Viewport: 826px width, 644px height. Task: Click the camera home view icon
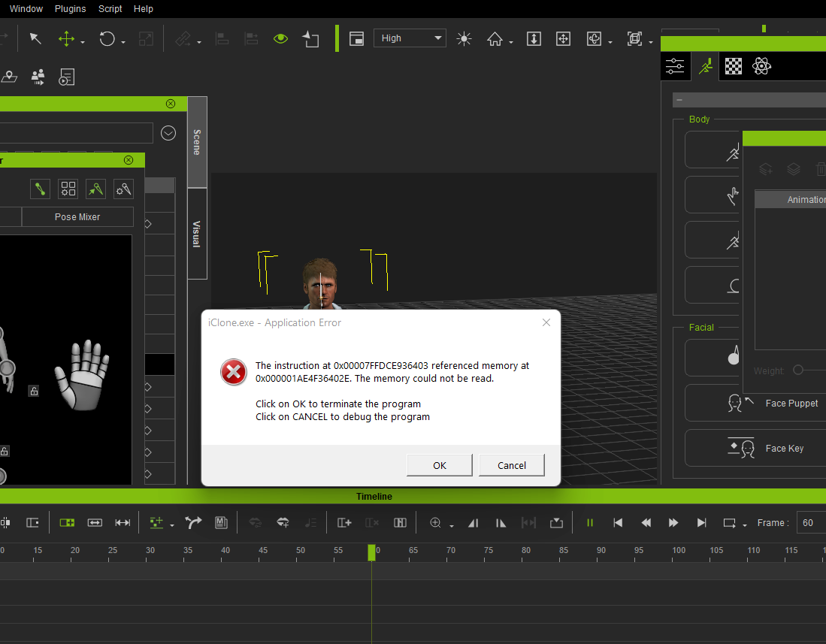[495, 39]
